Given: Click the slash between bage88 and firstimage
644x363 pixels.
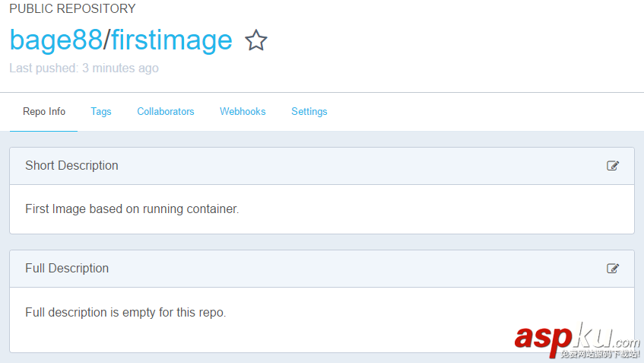Looking at the screenshot, I should coord(107,40).
